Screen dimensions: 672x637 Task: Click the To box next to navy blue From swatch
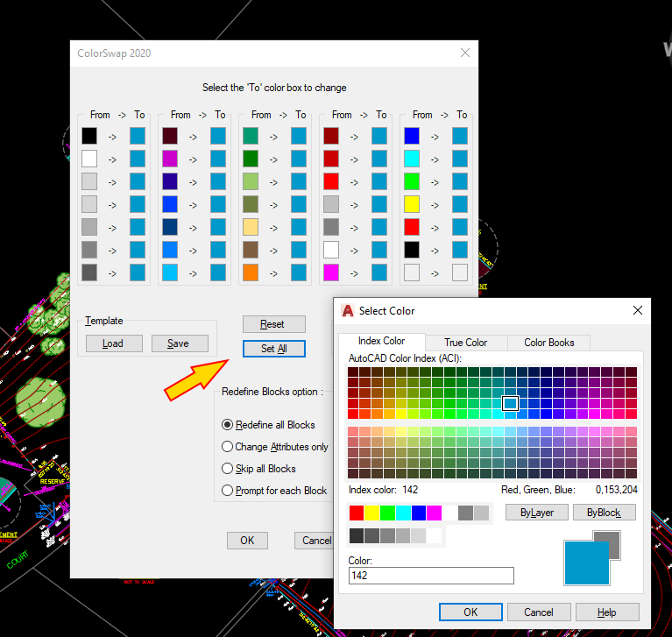point(218,227)
